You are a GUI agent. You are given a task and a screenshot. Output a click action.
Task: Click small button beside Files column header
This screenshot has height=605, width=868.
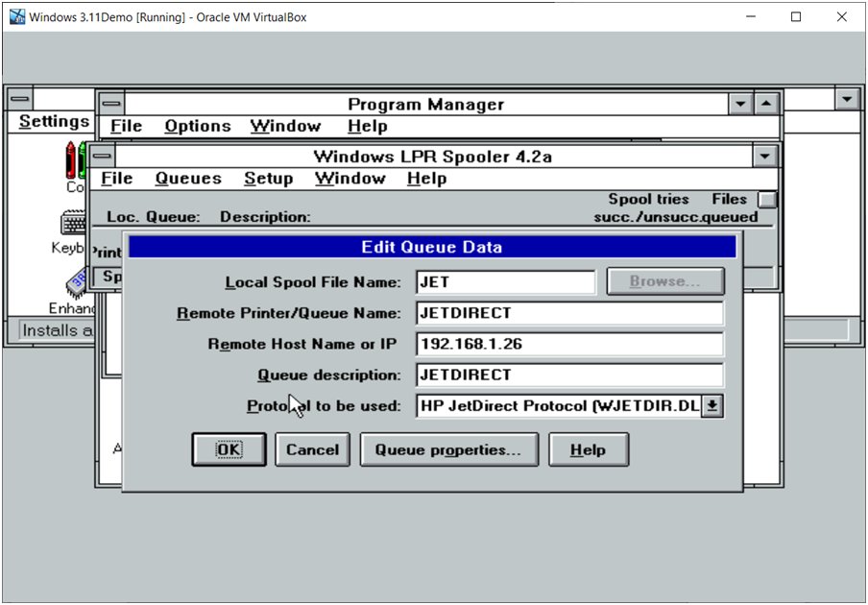[767, 200]
